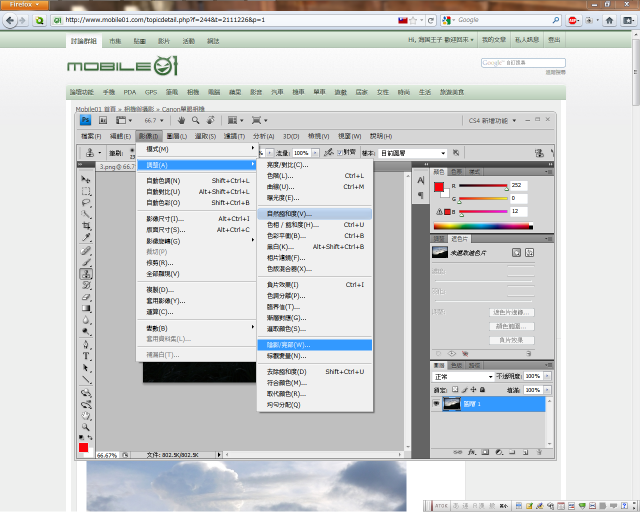Choose Hue/Saturation (H) menu entry
This screenshot has width=640, height=512.
click(315, 225)
